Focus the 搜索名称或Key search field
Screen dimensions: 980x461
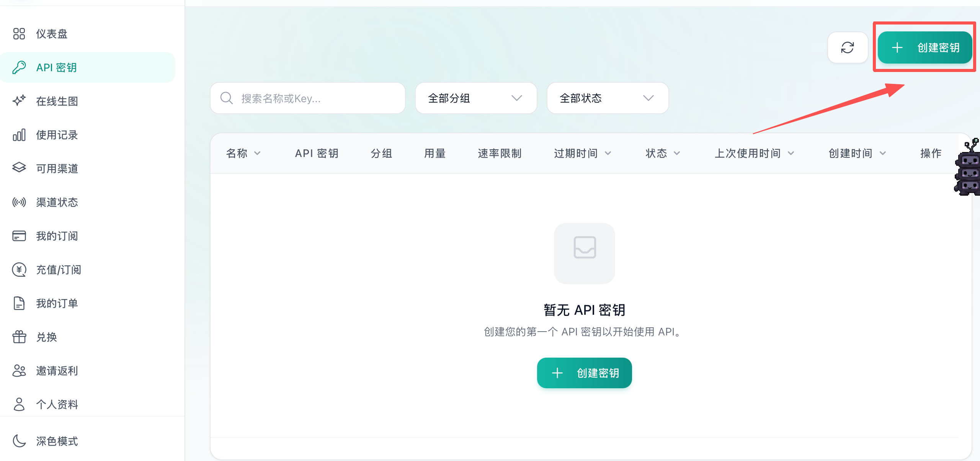tap(308, 98)
